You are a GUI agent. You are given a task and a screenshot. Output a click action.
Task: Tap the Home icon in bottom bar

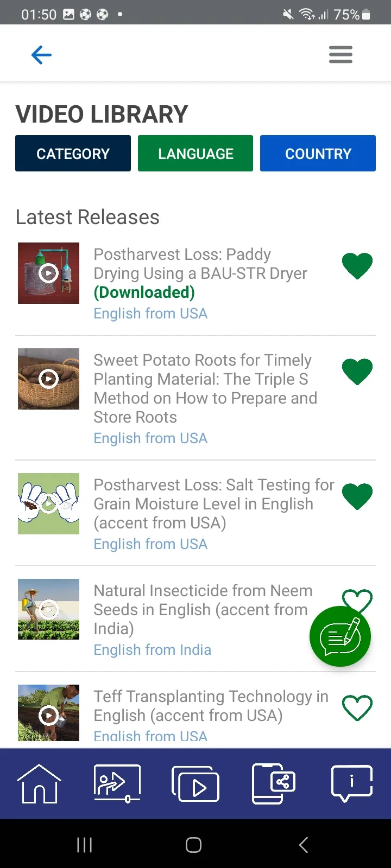[39, 784]
